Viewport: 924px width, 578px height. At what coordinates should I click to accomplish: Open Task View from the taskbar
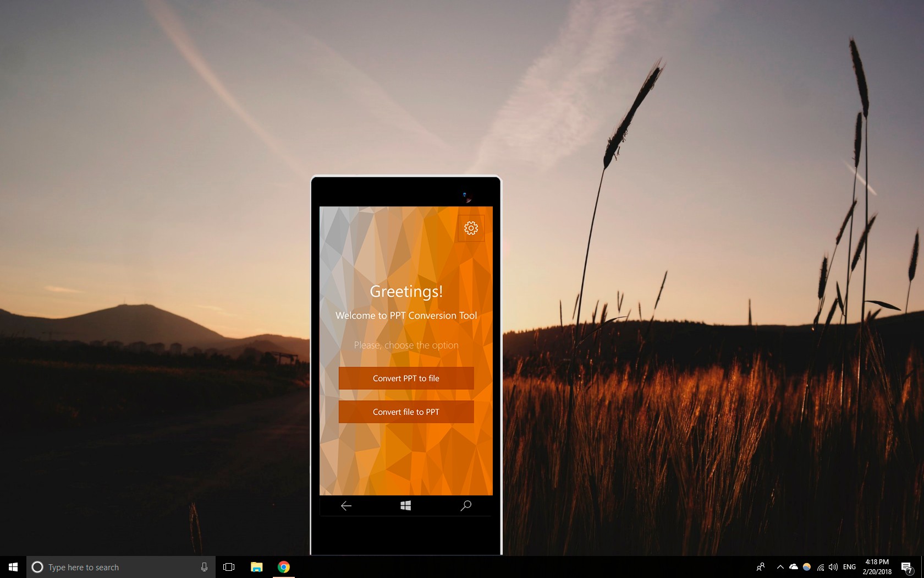pyautogui.click(x=229, y=567)
